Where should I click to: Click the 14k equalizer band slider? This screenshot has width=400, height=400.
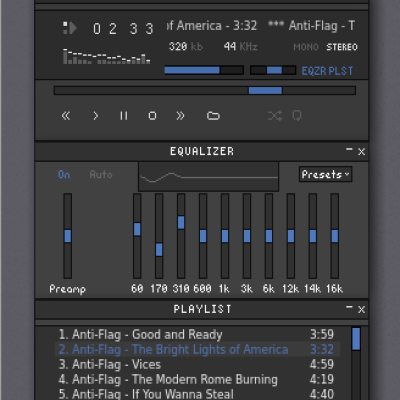coord(313,236)
